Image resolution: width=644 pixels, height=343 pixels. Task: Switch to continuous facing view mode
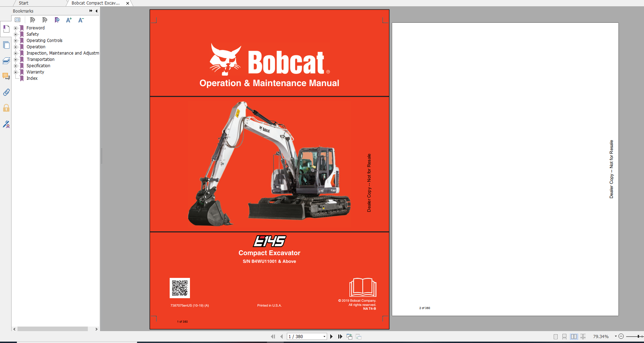coord(583,336)
